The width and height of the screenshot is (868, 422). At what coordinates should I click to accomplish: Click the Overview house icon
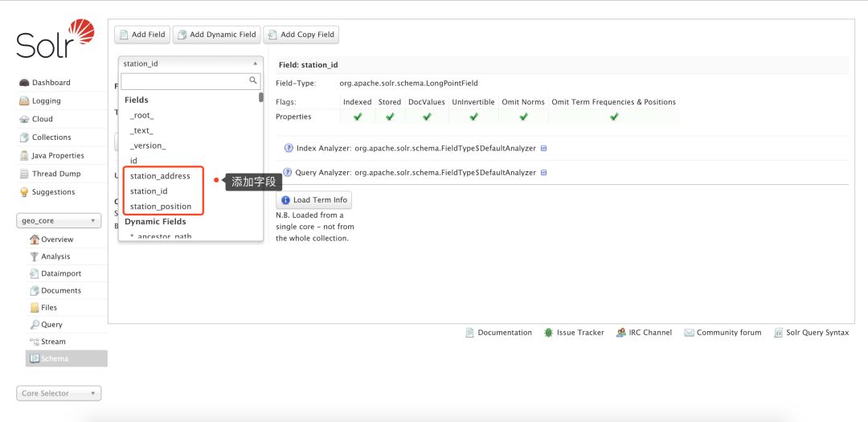(35, 240)
